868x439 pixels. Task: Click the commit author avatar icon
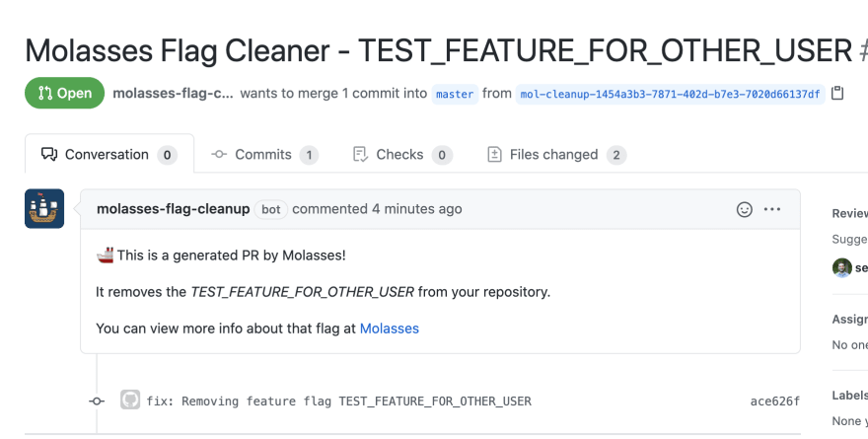tap(130, 400)
